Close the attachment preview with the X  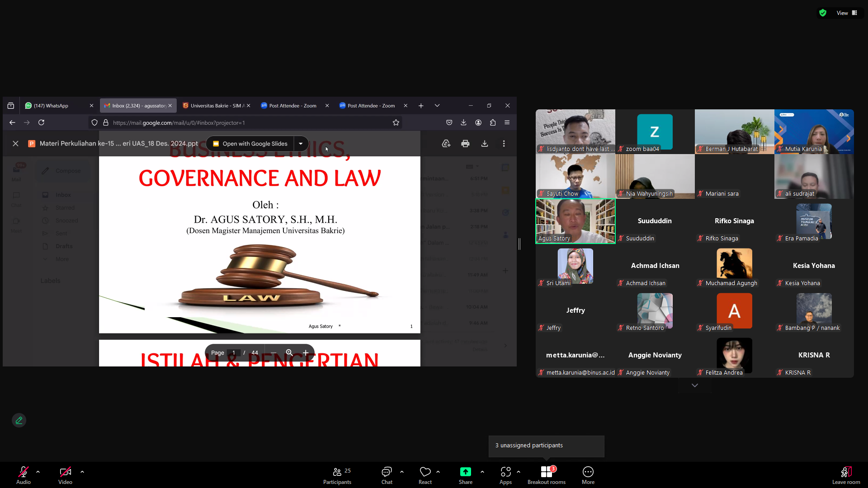[15, 144]
